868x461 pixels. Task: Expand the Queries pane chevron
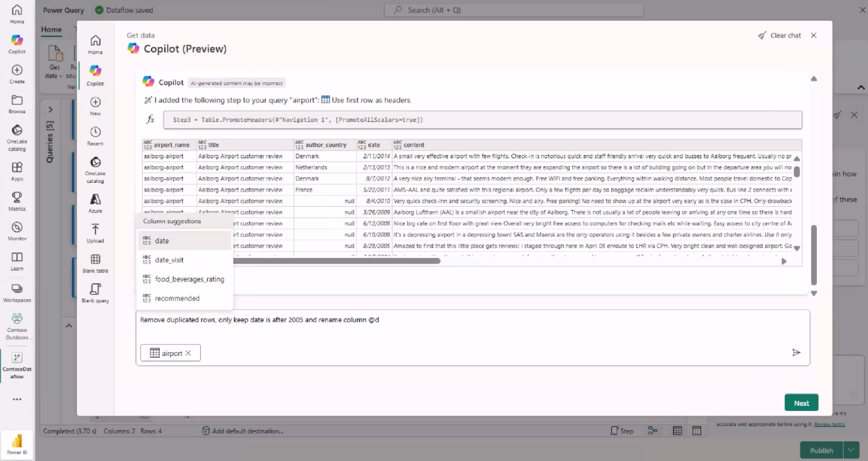(x=51, y=109)
